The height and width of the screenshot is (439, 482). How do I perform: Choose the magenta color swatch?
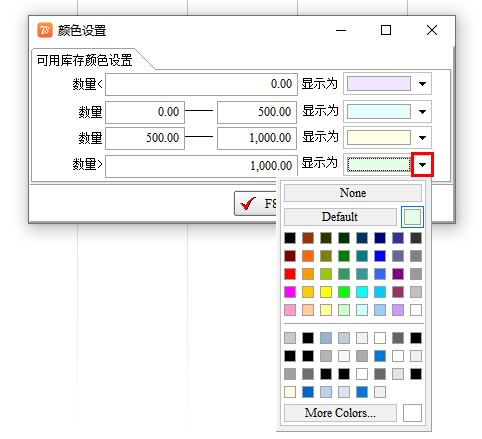[290, 292]
